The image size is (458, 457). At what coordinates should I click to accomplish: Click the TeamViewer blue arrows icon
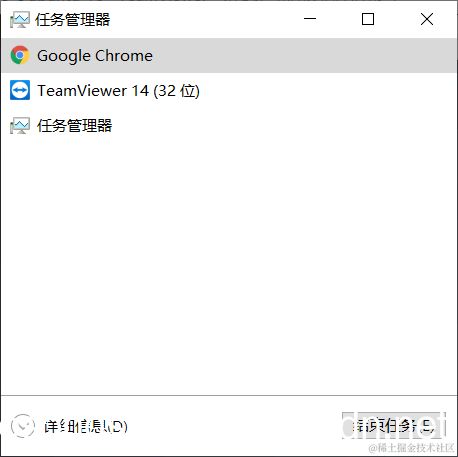coord(20,90)
